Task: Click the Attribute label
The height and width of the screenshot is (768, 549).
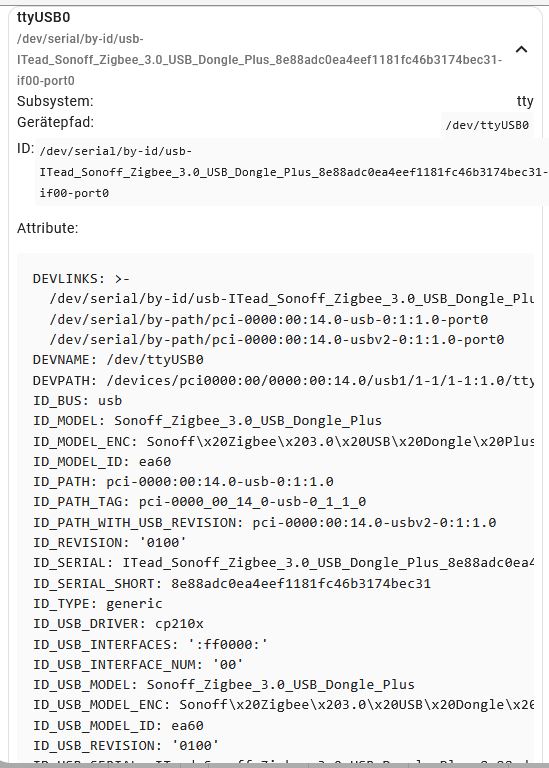Action: click(48, 228)
